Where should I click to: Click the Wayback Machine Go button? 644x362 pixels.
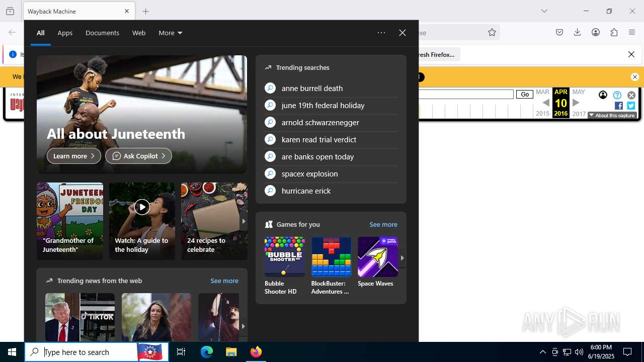[x=525, y=95]
